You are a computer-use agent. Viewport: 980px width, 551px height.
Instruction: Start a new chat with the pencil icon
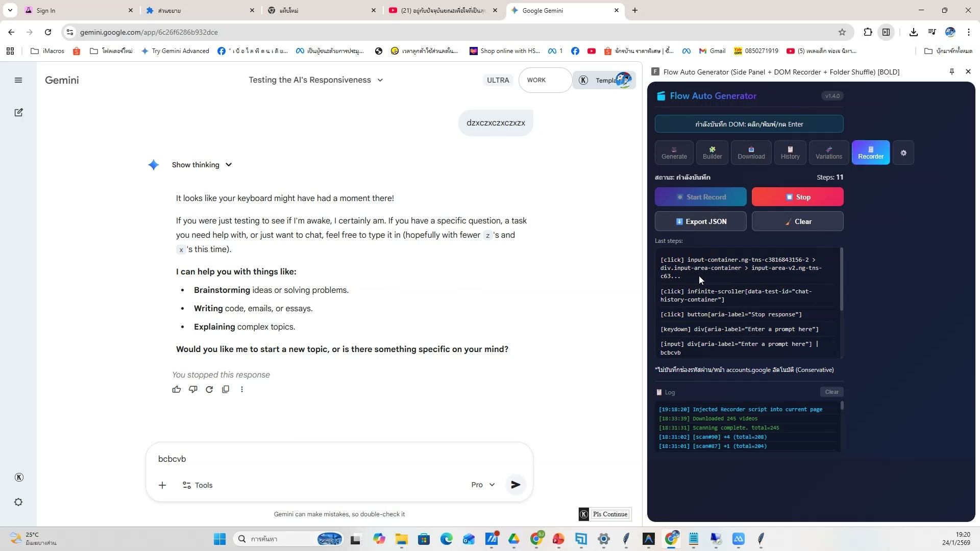[18, 112]
